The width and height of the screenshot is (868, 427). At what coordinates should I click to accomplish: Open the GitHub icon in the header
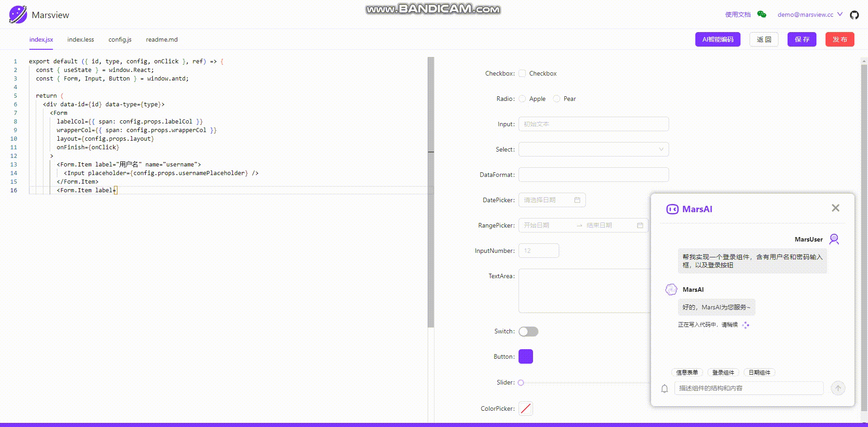[854, 14]
